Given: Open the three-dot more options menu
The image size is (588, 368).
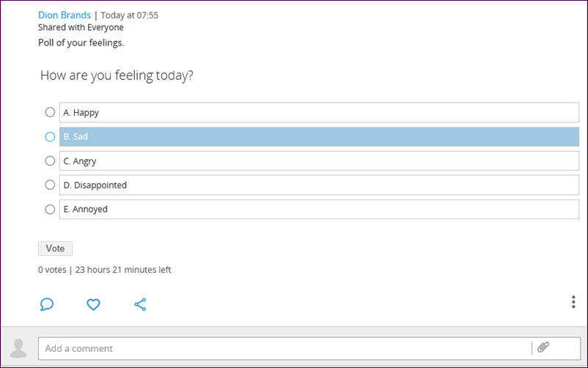Looking at the screenshot, I should (573, 302).
